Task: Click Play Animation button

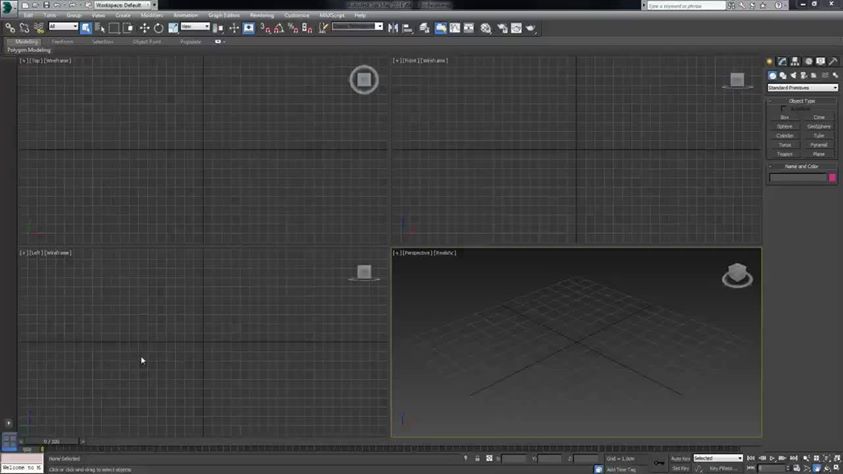Action: click(x=773, y=458)
